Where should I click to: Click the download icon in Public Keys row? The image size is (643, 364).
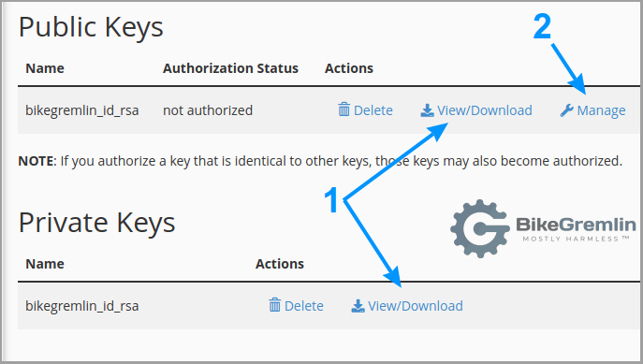coord(427,110)
